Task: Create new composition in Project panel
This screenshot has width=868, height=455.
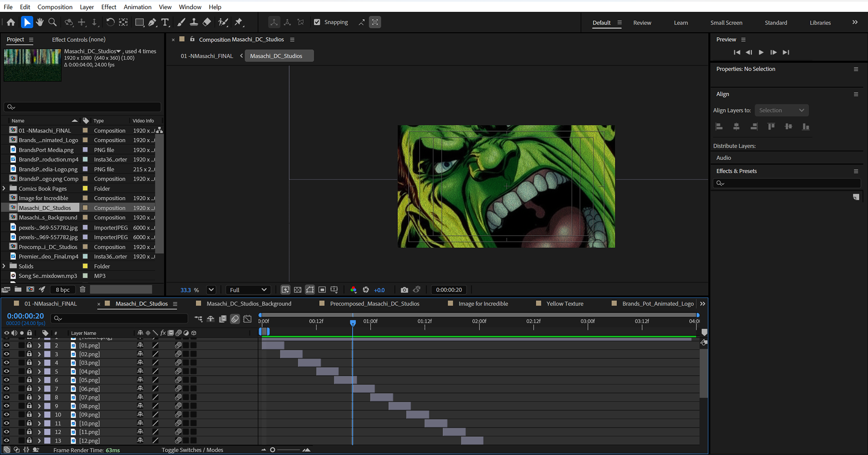Action: click(x=30, y=289)
